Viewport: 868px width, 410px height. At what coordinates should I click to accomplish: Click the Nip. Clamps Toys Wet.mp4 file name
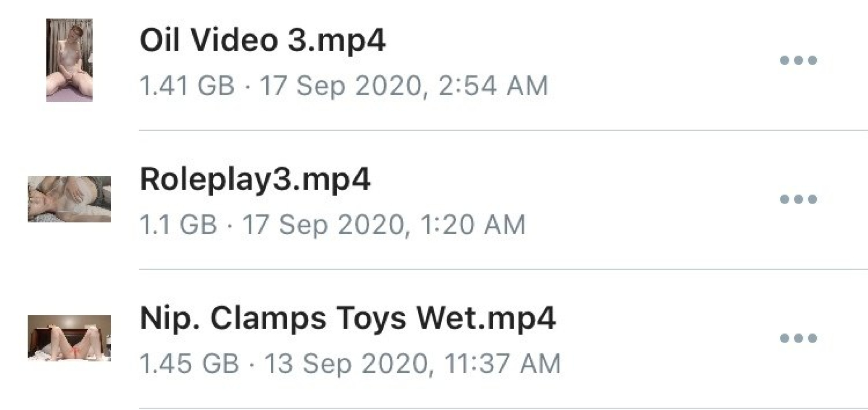[x=347, y=318]
